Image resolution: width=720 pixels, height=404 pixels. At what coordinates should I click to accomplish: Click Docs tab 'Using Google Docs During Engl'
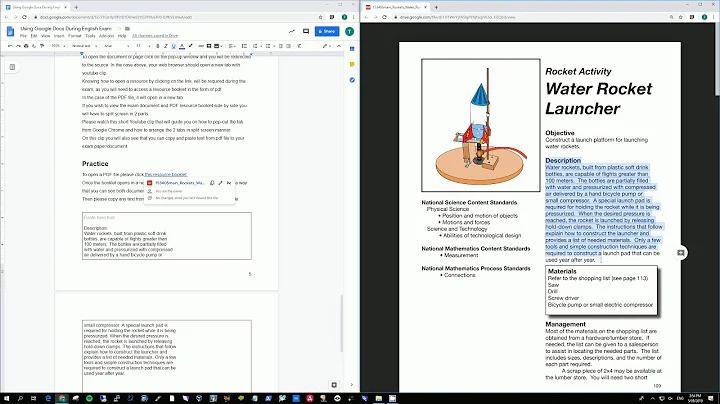pos(36,7)
